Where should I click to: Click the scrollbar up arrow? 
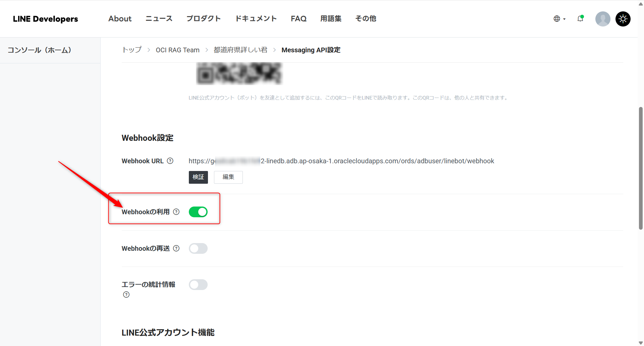pyautogui.click(x=641, y=4)
